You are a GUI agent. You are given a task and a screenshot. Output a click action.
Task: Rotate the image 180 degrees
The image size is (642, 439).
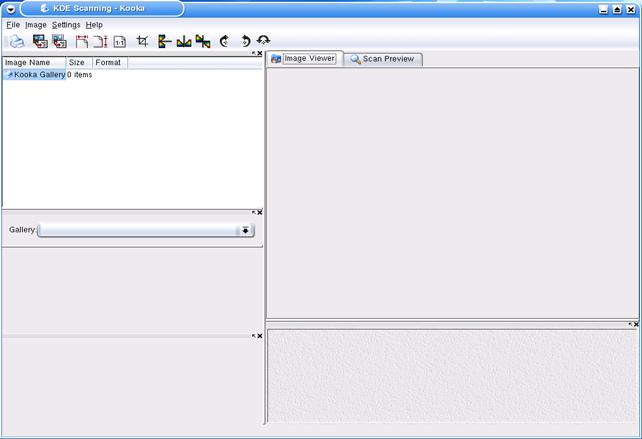coord(263,41)
